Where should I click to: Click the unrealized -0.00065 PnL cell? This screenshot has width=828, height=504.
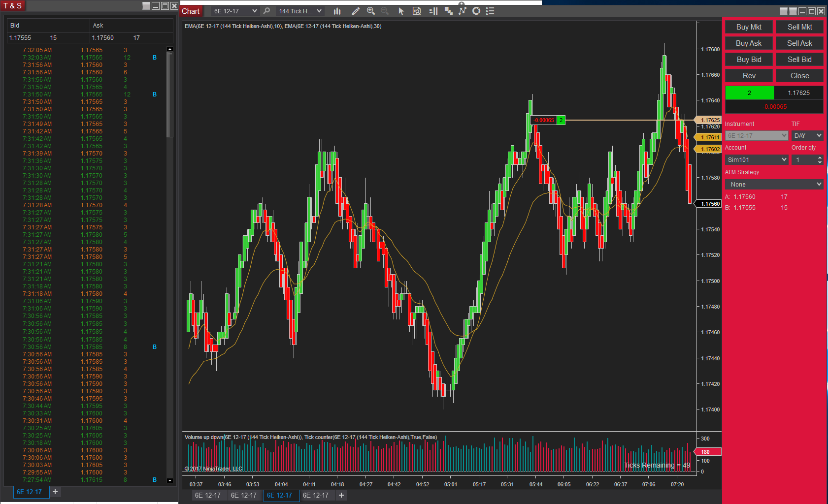tap(774, 106)
